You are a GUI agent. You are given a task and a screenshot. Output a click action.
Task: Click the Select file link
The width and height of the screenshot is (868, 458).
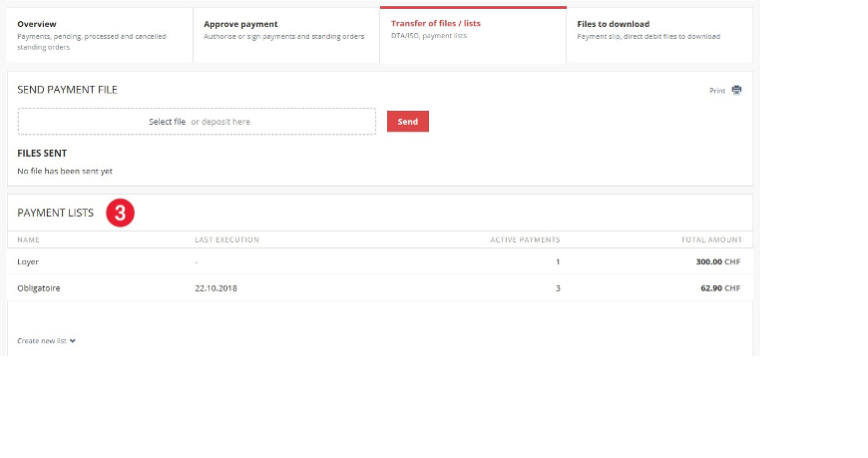tap(167, 122)
